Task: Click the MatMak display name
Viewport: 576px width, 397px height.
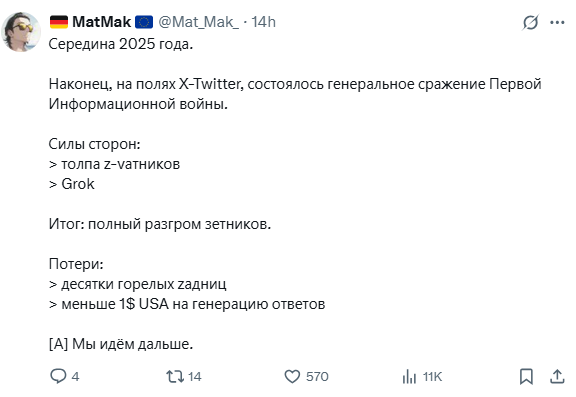Action: [x=101, y=22]
